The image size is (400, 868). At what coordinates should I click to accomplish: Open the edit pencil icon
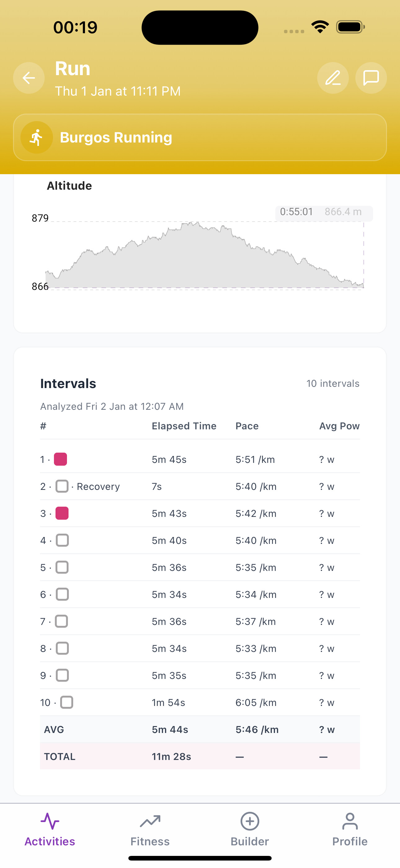pos(333,78)
